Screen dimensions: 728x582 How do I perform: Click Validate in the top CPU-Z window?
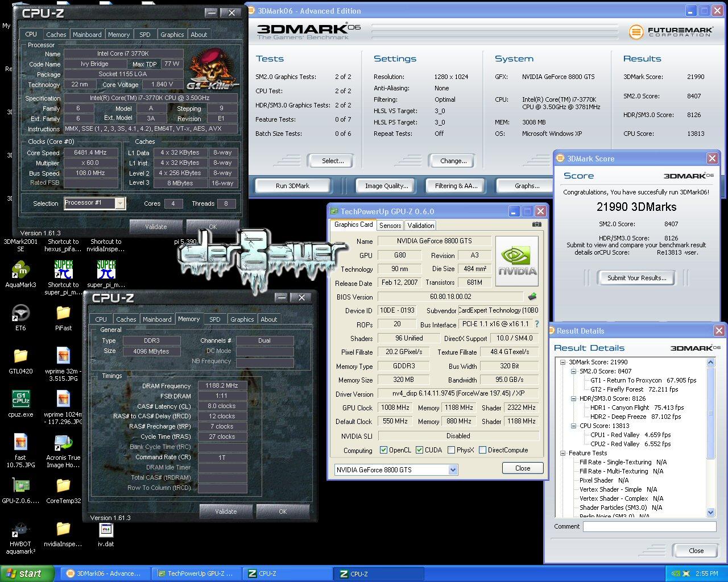point(156,227)
